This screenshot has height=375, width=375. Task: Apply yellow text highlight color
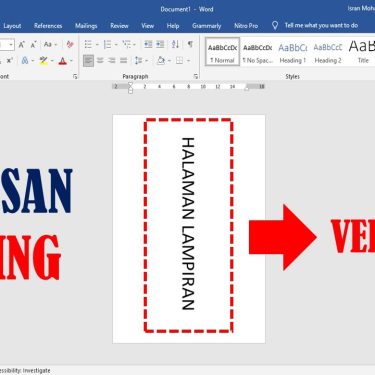coord(43,61)
